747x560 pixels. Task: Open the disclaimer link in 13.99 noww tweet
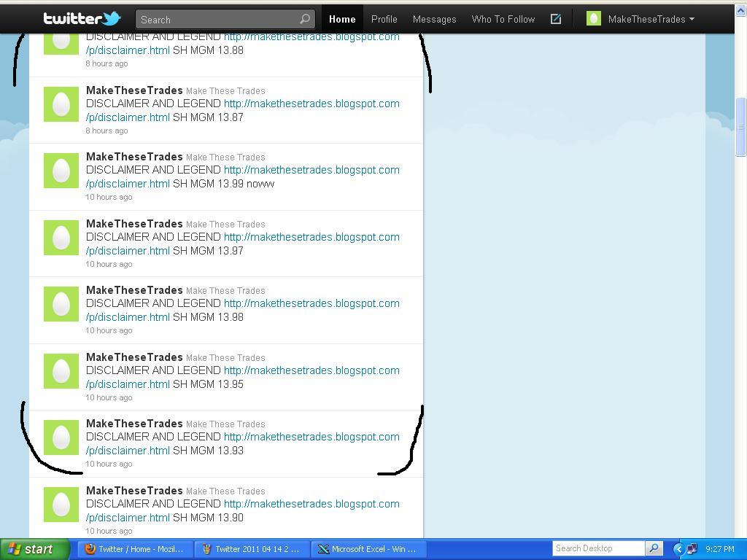pyautogui.click(x=242, y=176)
